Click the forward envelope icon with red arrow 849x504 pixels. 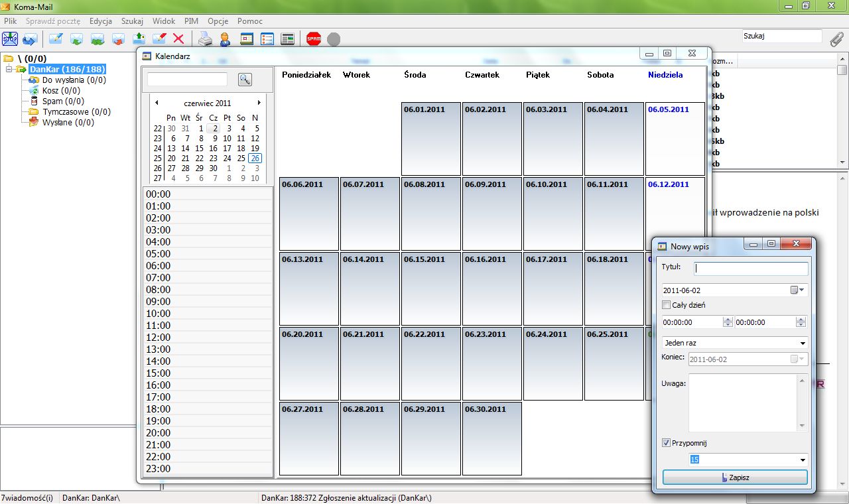118,39
